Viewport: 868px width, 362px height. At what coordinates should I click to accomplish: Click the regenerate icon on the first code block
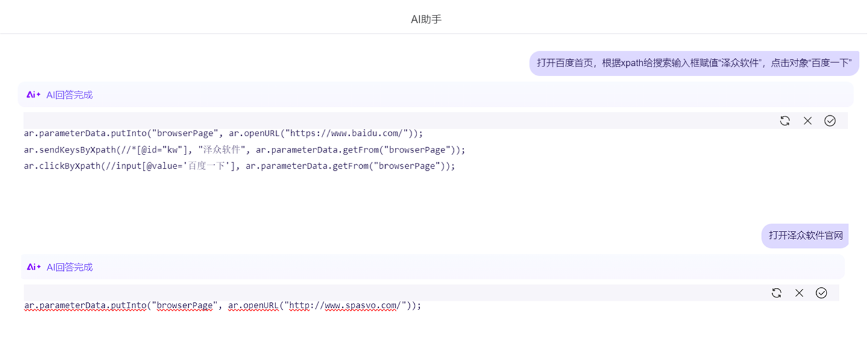coord(784,121)
